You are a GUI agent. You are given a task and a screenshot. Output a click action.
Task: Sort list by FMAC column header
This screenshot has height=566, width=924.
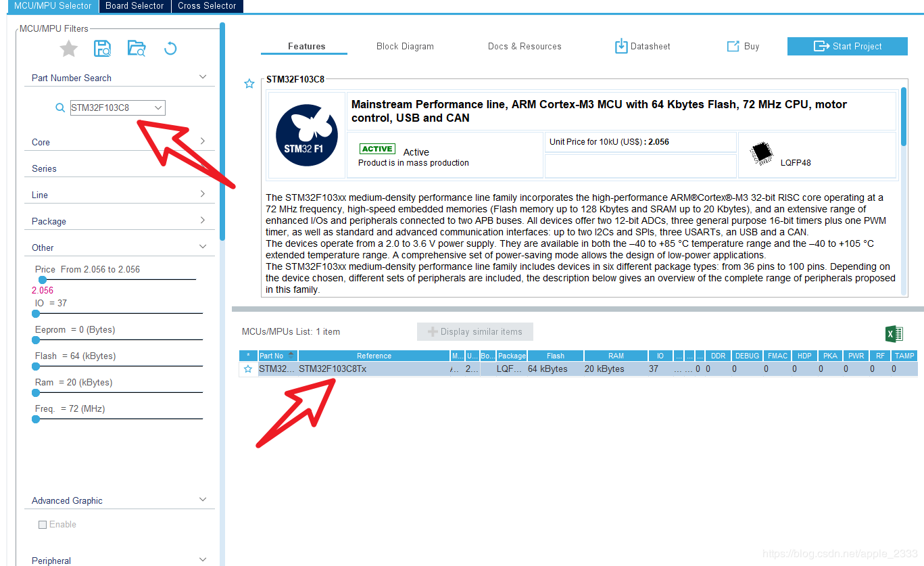point(777,356)
